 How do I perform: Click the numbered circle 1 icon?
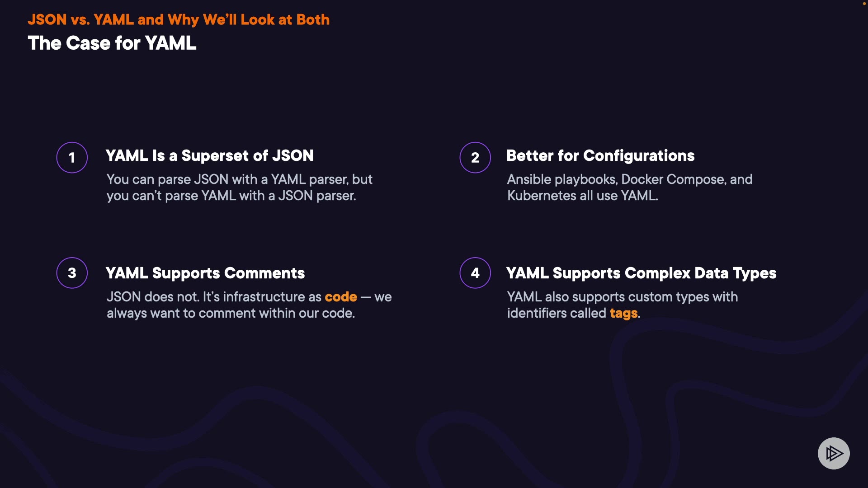pyautogui.click(x=72, y=158)
